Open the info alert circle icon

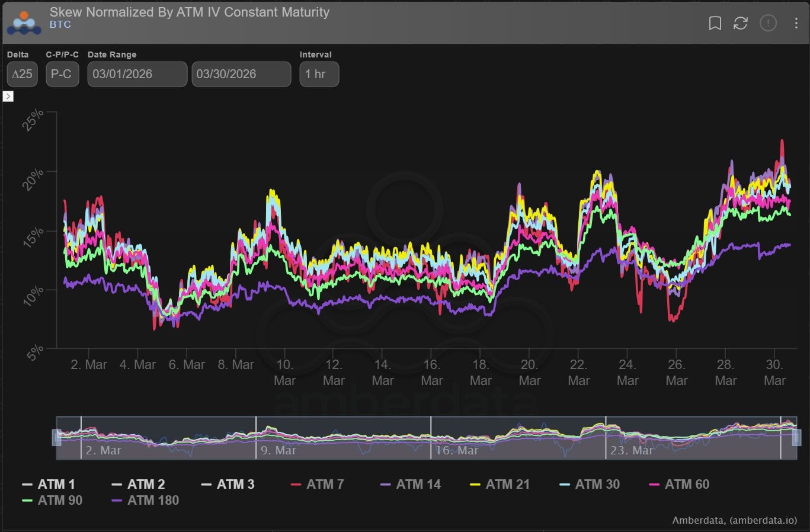coord(768,23)
